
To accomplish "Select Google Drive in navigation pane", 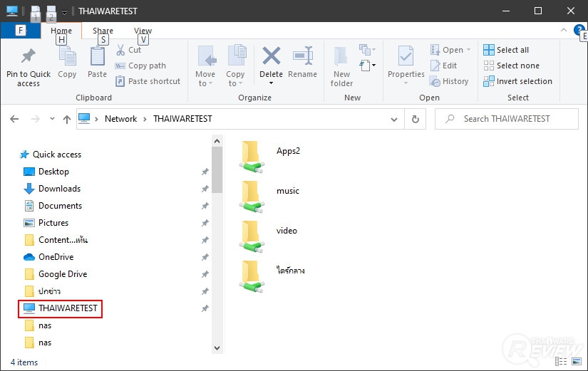I will (x=56, y=274).
